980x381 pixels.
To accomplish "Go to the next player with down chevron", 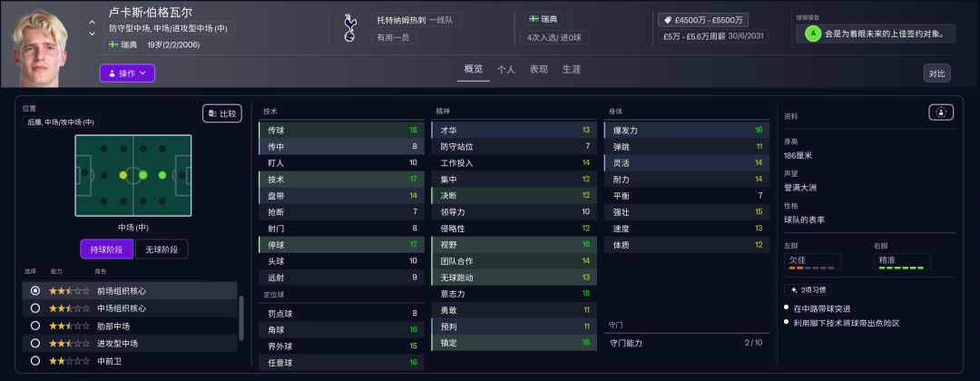I will pos(92,34).
